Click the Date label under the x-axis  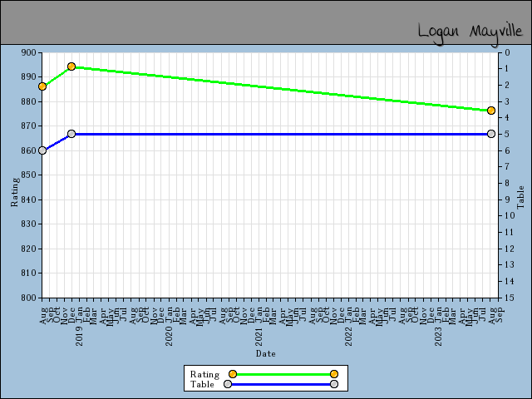(265, 353)
